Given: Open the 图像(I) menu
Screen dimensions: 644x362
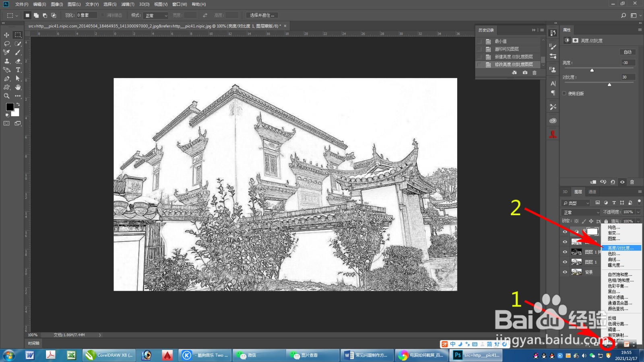Looking at the screenshot, I should click(57, 4).
